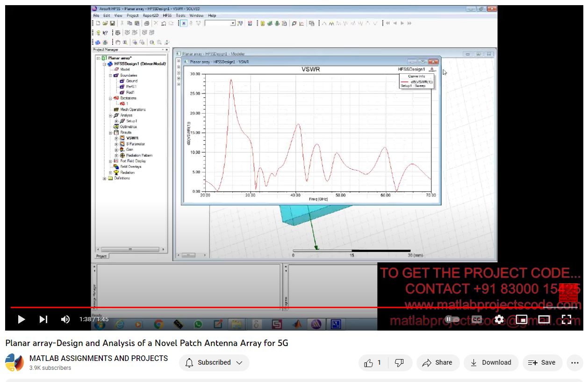Screen dimensions: 588x382
Task: Switch to miniplayer mode
Action: pos(522,319)
